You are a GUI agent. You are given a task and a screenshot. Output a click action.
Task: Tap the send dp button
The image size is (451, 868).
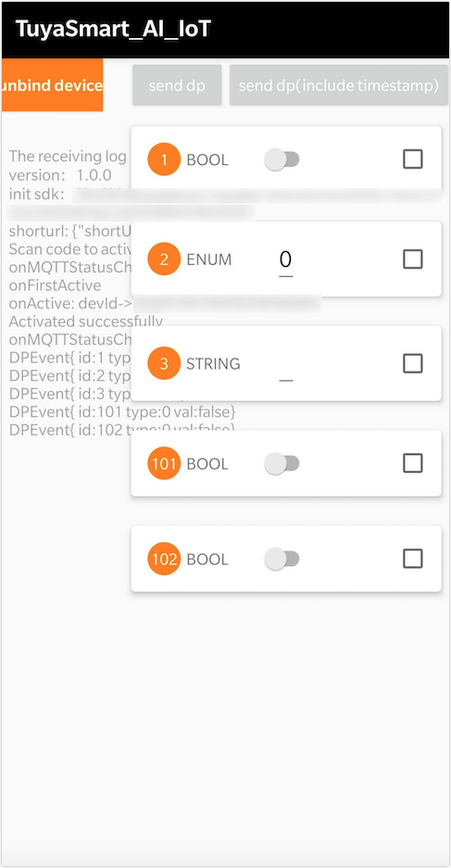pyautogui.click(x=177, y=85)
